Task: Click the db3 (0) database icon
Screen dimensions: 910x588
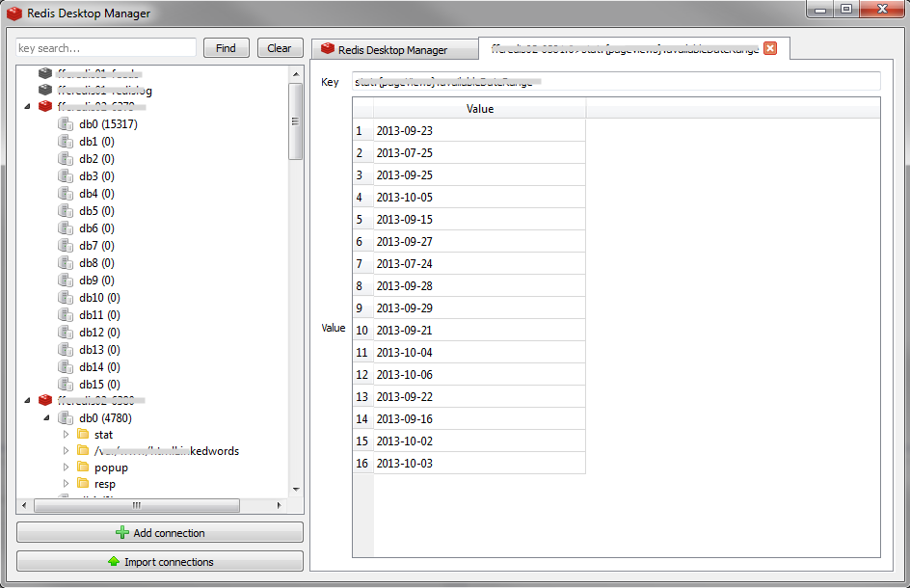Action: 66,175
